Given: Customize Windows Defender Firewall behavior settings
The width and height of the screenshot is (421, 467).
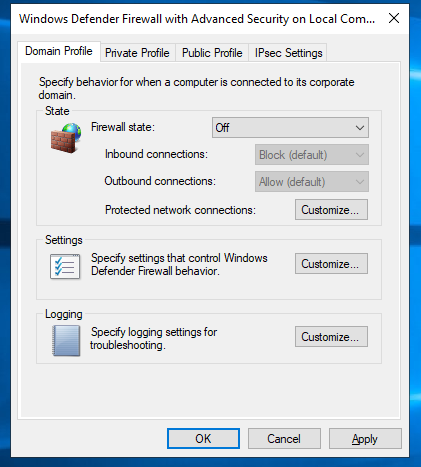Looking at the screenshot, I should tap(331, 264).
